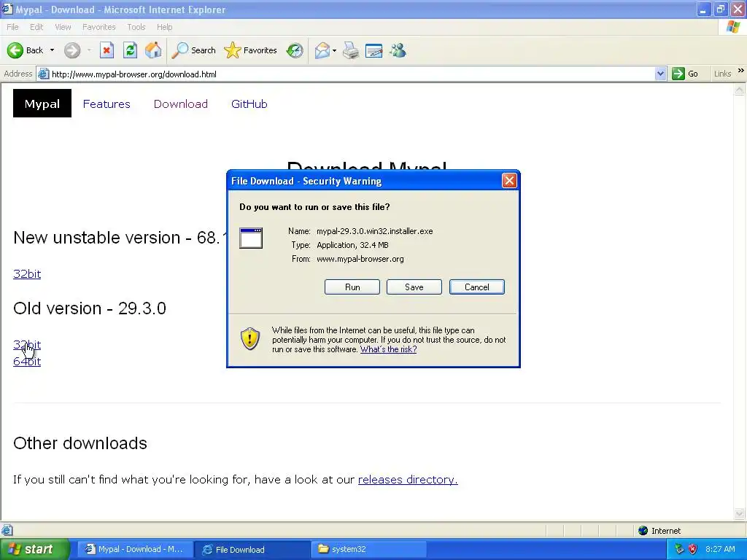
Task: Close the Security Warning dialog with X
Action: coord(509,181)
